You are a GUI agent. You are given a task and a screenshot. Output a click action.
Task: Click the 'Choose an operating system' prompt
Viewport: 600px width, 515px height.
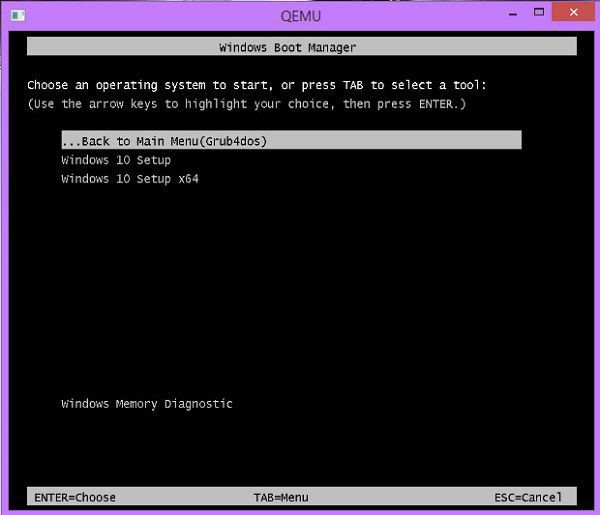point(257,85)
